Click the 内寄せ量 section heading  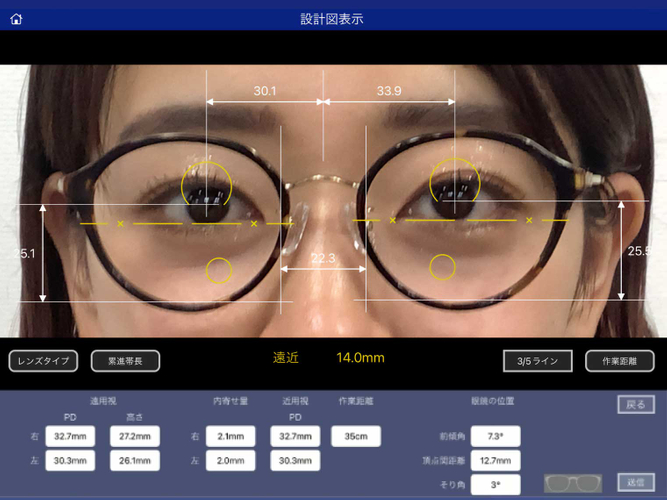tap(231, 401)
